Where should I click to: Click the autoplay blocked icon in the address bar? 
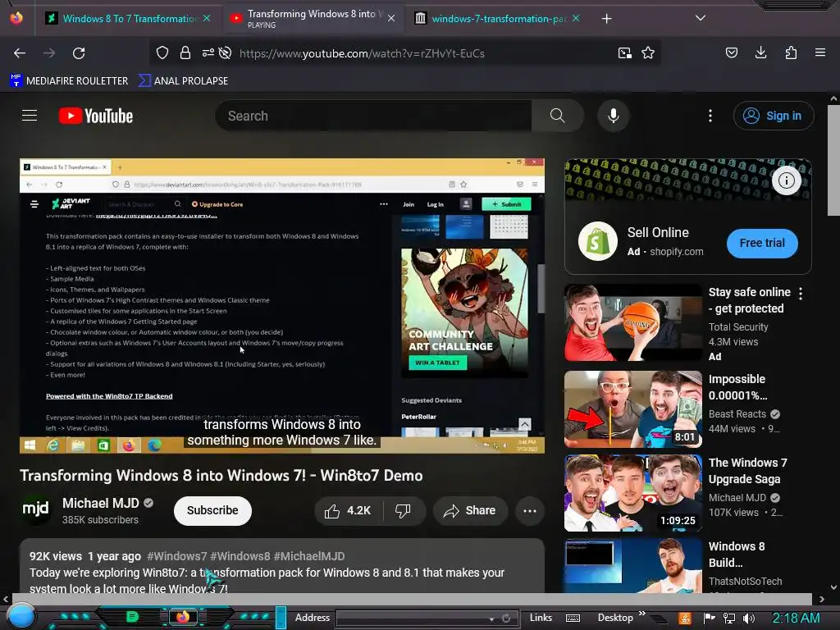pos(226,52)
